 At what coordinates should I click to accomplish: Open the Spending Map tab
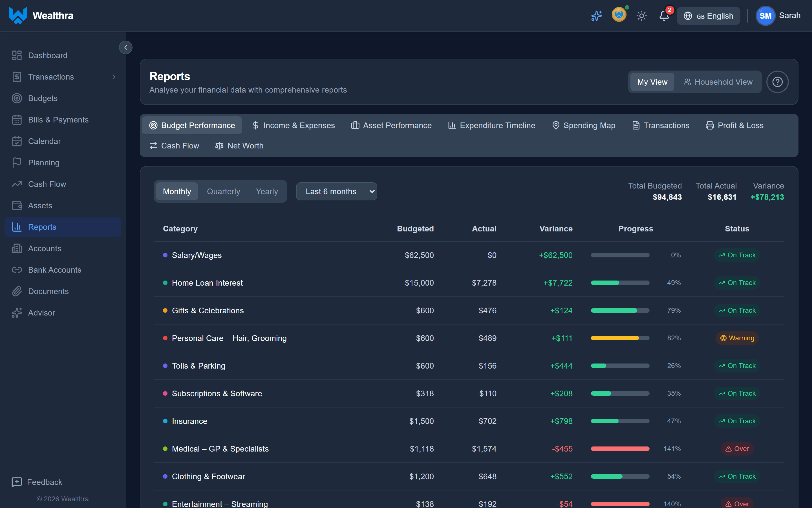click(584, 125)
